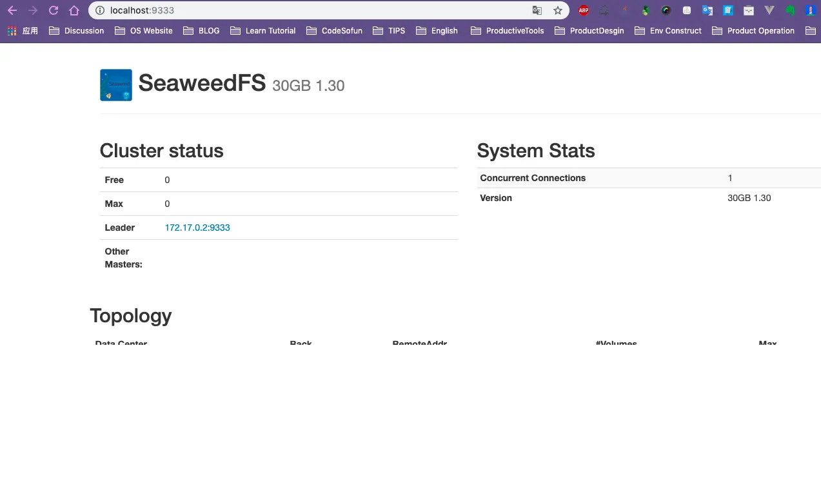Click the Other Masters: label
Screen dimensions: 821x504
pos(123,258)
